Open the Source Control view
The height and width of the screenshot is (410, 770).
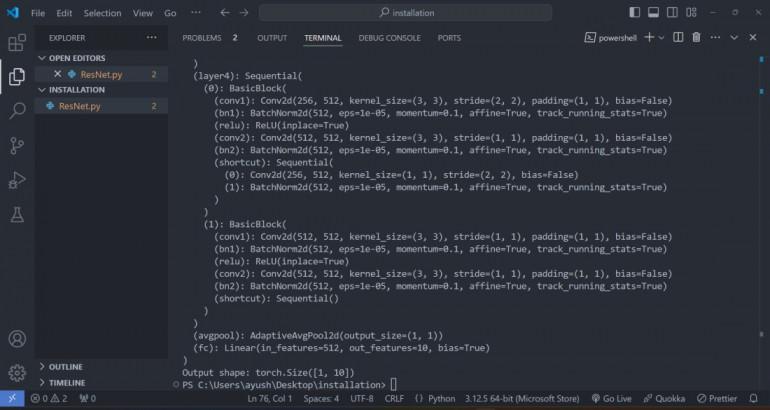(17, 145)
